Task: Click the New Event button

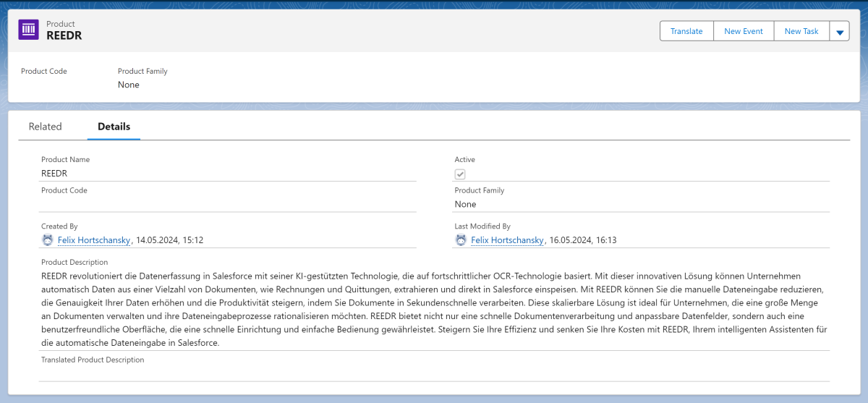Action: point(743,31)
